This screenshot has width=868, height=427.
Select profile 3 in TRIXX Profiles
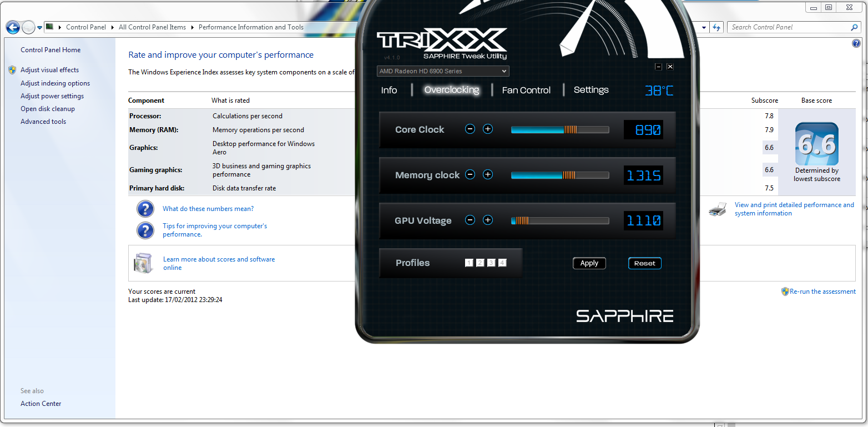click(x=491, y=263)
